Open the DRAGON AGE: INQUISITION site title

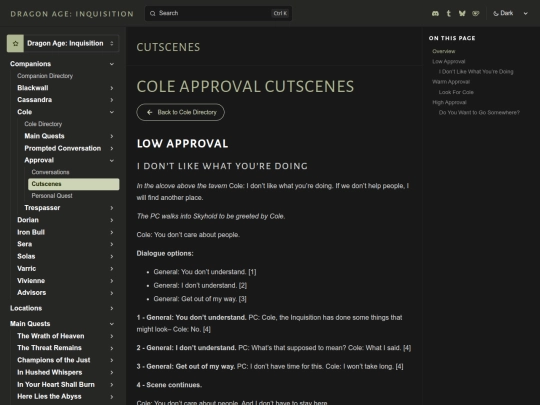pyautogui.click(x=72, y=14)
